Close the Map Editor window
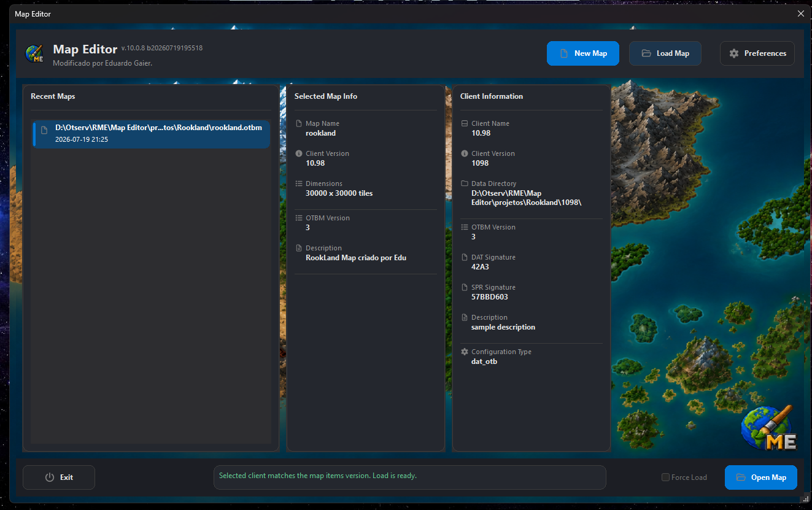Viewport: 812px width, 510px height. tap(800, 14)
